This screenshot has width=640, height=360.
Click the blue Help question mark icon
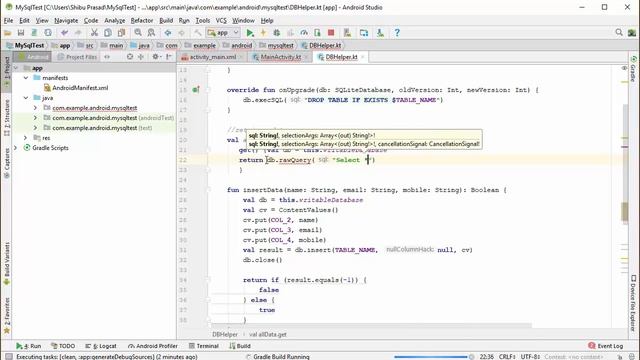point(397,33)
